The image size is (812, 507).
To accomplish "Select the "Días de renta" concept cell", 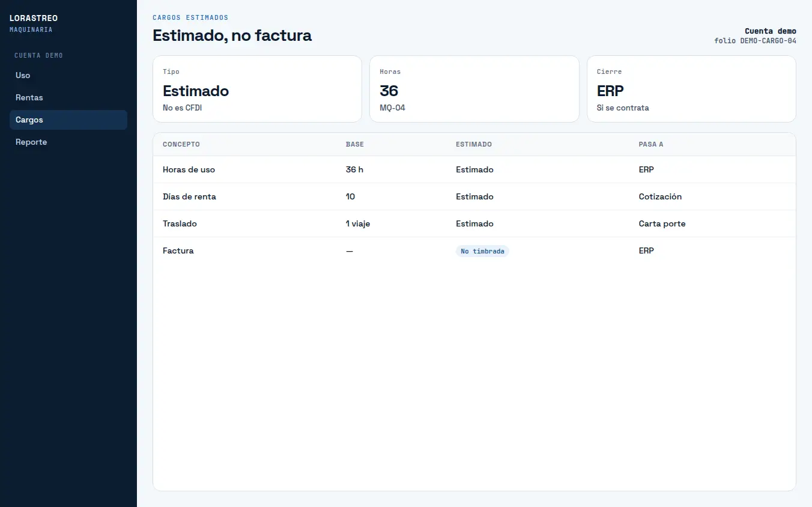I will click(x=189, y=197).
